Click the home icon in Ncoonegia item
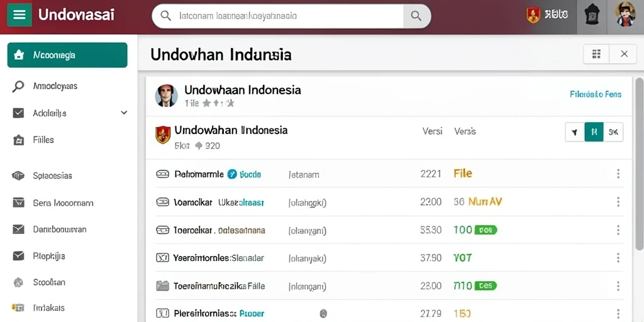Screen dimensions: 644x322 point(18,55)
